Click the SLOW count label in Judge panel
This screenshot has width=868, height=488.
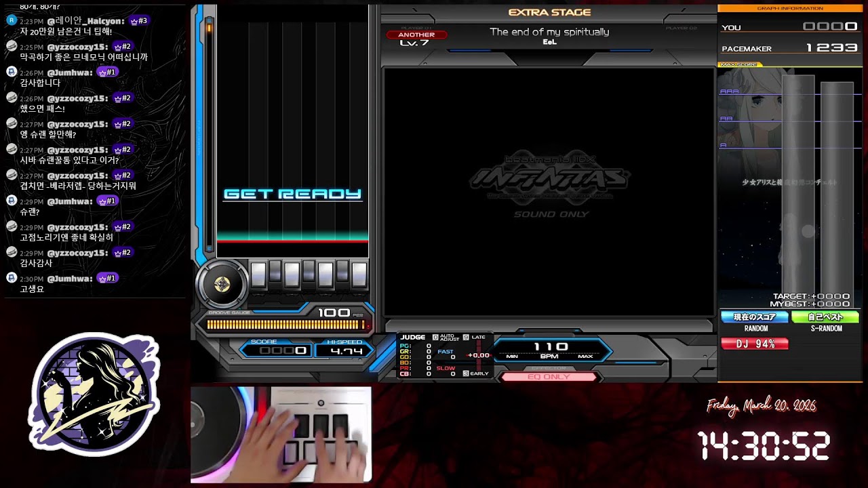tap(446, 368)
